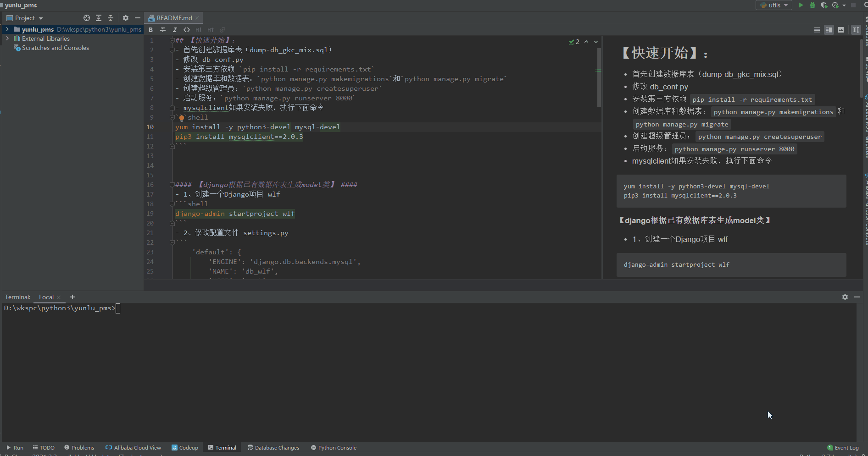
Task: Expand all items in Project panel
Action: 99,18
